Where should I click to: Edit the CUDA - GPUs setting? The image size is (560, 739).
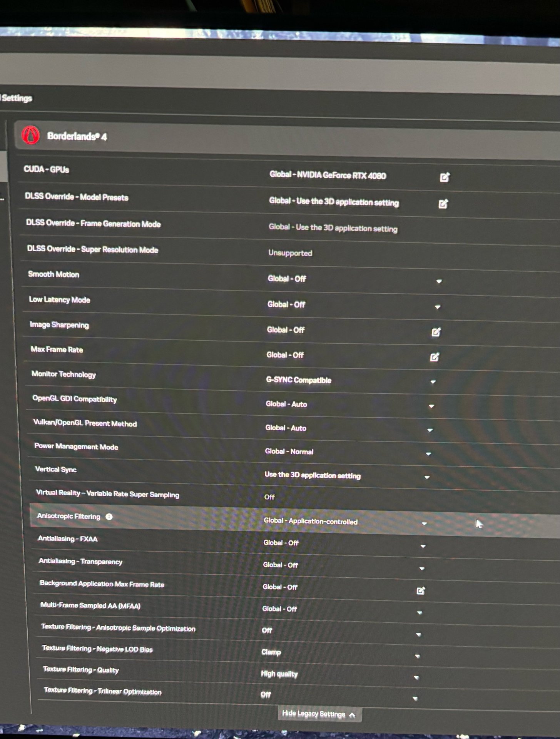(x=445, y=177)
